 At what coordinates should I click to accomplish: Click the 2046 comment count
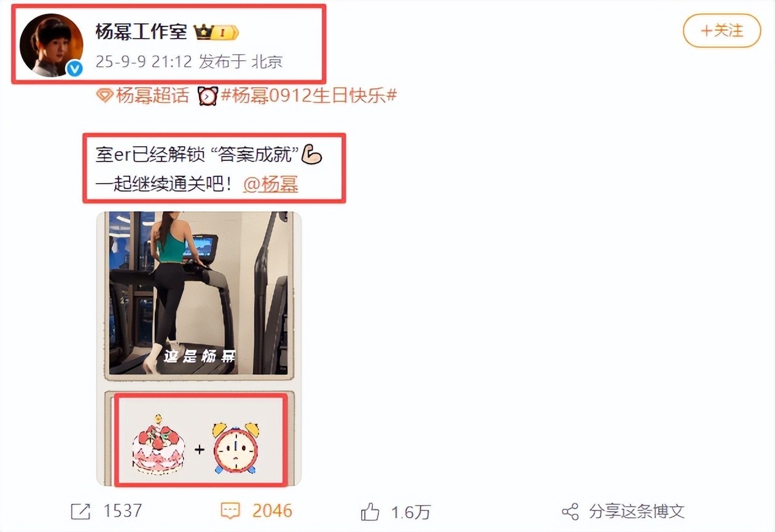click(x=272, y=511)
